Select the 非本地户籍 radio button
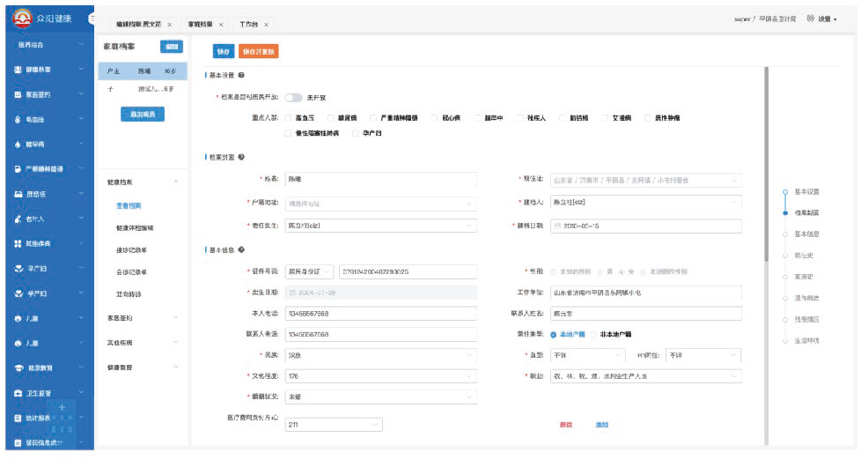Screen dimensions: 868x460 tap(593, 334)
